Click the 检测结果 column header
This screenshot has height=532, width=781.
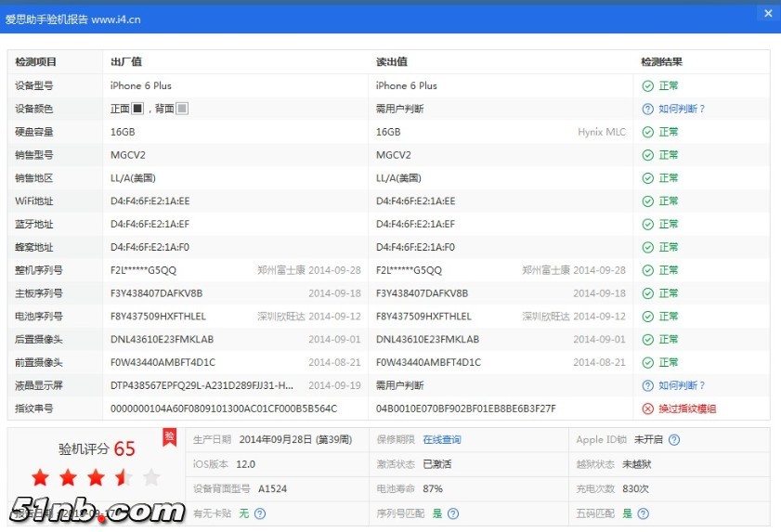661,62
